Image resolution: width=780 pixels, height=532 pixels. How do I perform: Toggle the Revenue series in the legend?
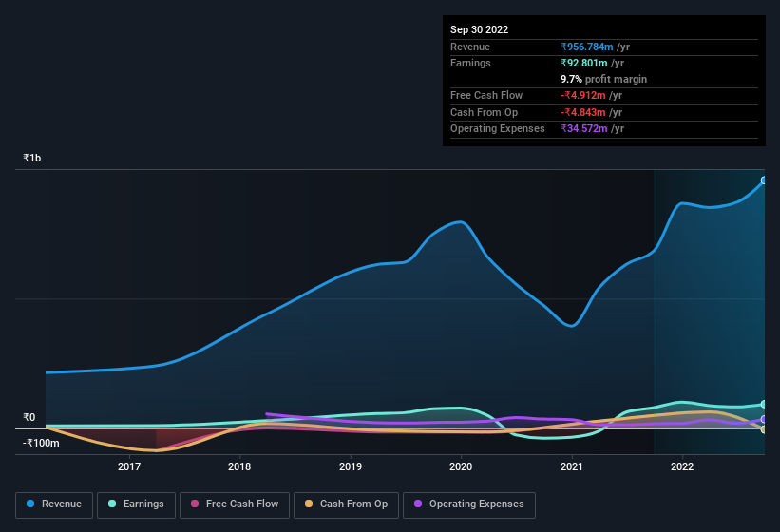(x=54, y=504)
